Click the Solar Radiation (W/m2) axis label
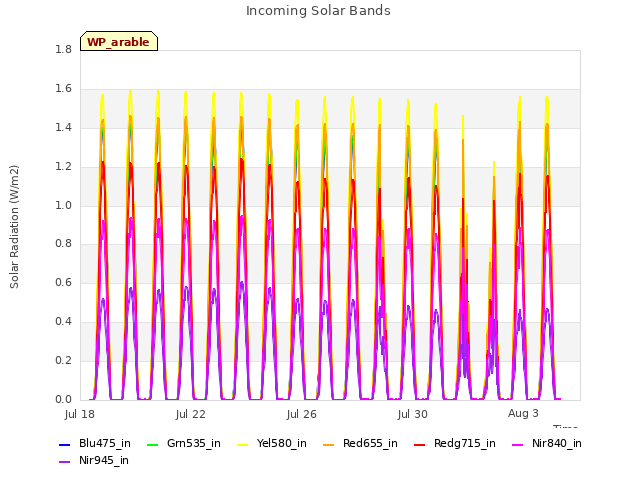The image size is (640, 480). tap(14, 227)
